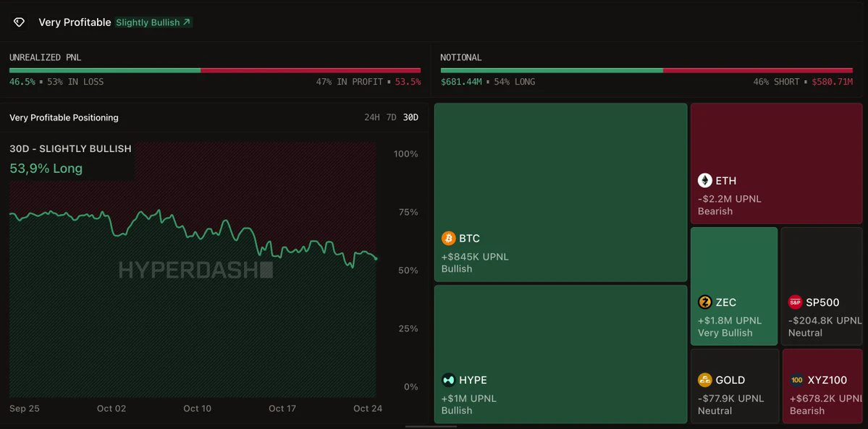Click the Sep 25 date label
868x429 pixels.
[x=25, y=409]
